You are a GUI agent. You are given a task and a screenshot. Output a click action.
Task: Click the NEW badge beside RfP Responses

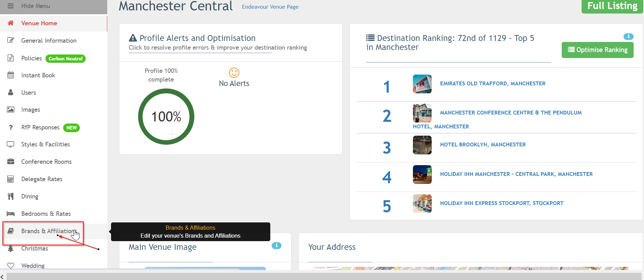coord(71,128)
